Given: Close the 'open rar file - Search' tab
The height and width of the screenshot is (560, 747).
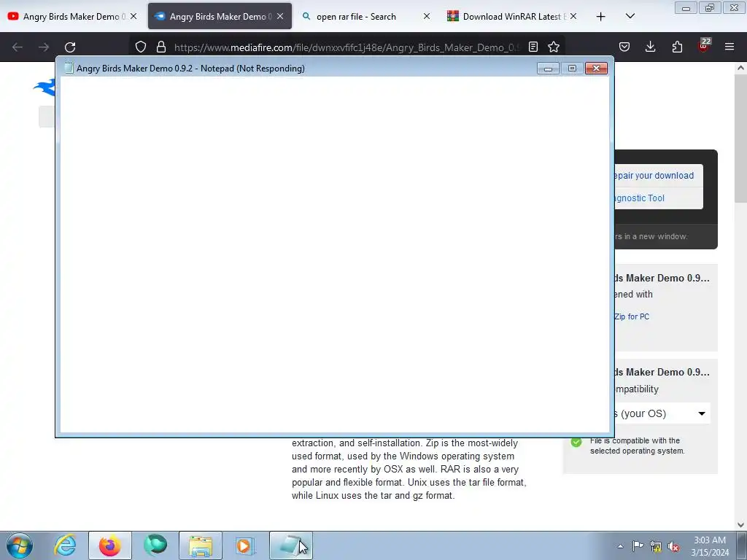Looking at the screenshot, I should (426, 16).
